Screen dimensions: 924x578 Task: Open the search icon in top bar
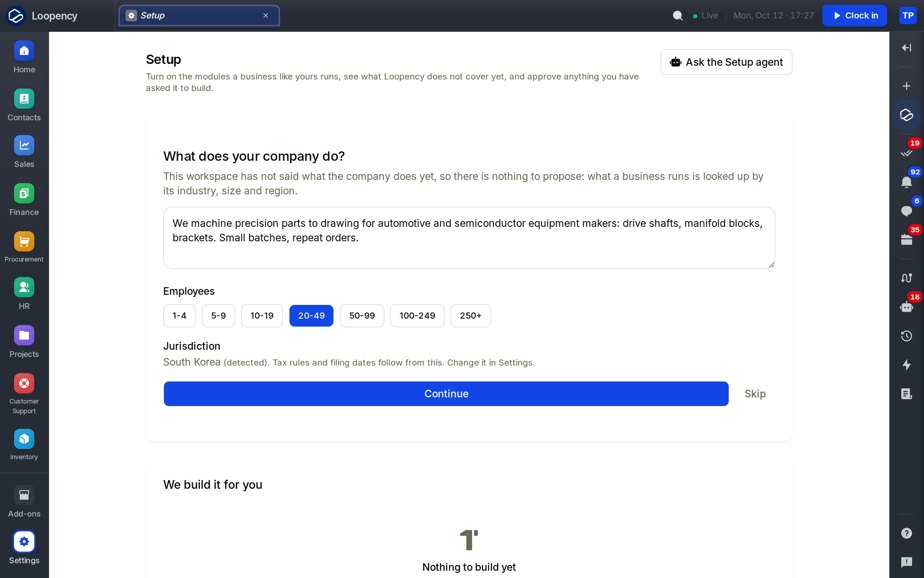click(678, 16)
